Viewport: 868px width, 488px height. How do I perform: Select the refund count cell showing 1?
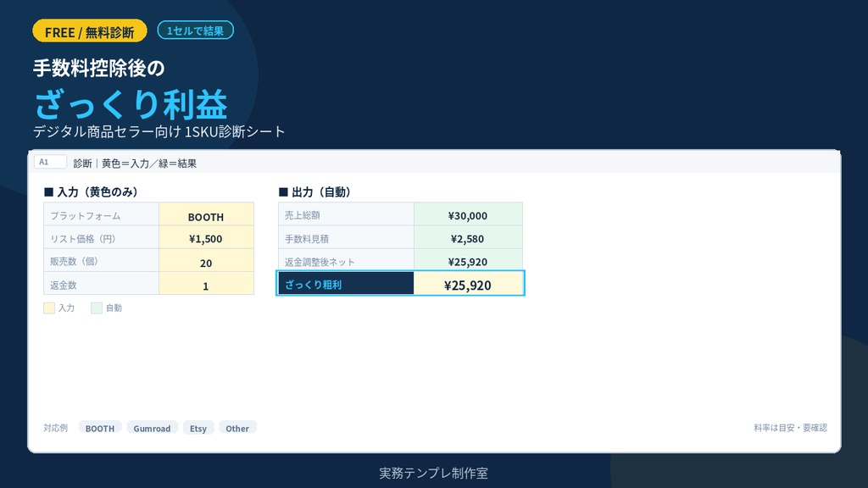206,283
